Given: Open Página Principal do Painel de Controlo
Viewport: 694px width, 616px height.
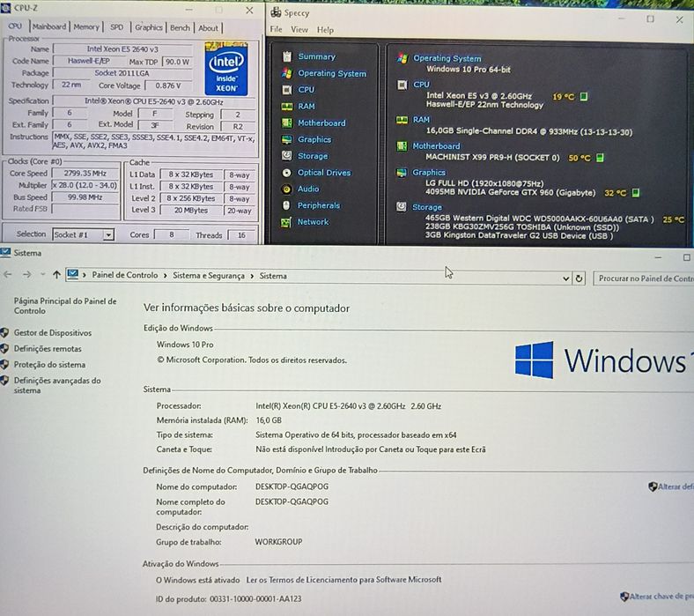Looking at the screenshot, I should click(65, 306).
